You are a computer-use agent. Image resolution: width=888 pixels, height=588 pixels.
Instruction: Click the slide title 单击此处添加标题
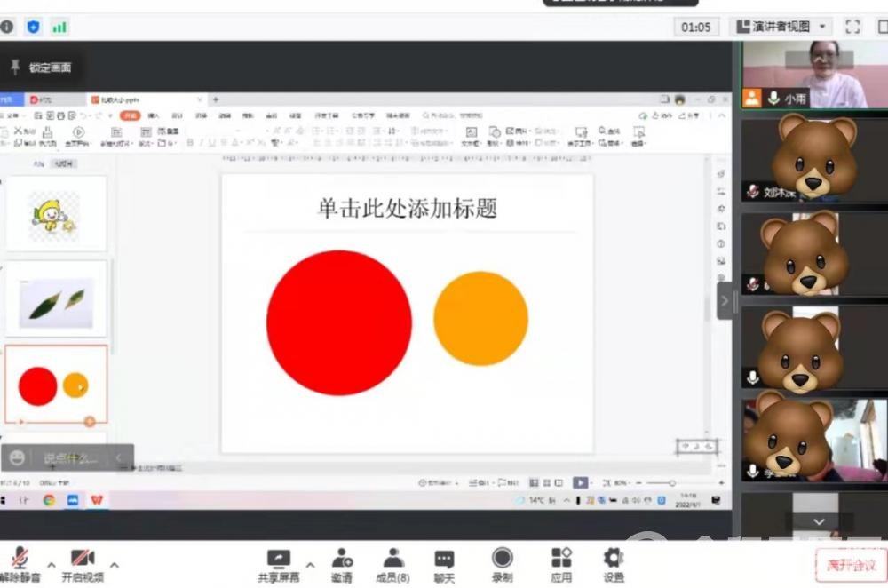(x=408, y=208)
